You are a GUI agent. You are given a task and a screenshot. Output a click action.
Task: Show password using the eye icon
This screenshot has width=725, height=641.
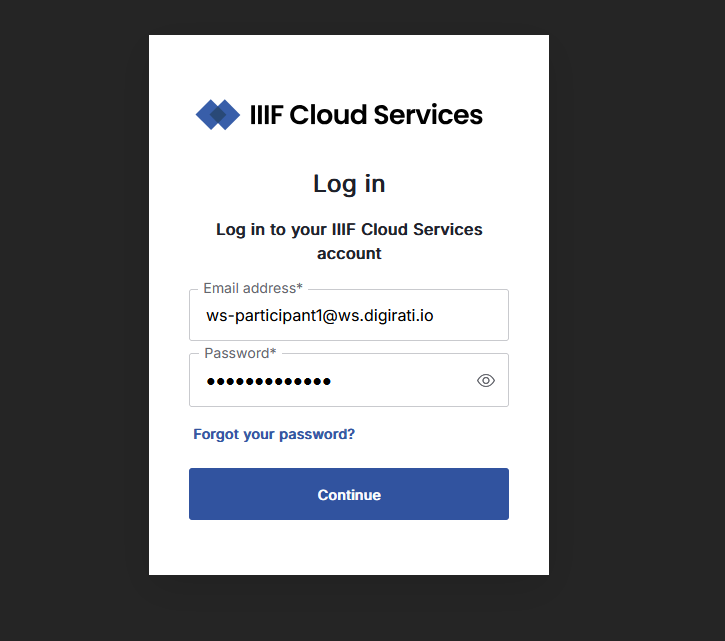point(485,381)
